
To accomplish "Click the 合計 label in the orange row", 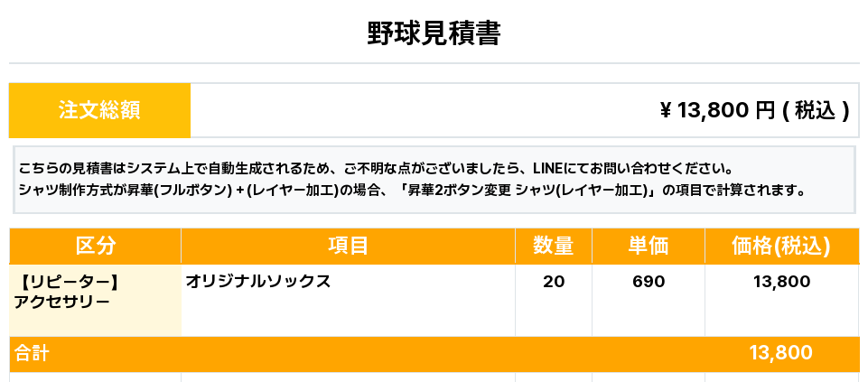I will tap(32, 353).
